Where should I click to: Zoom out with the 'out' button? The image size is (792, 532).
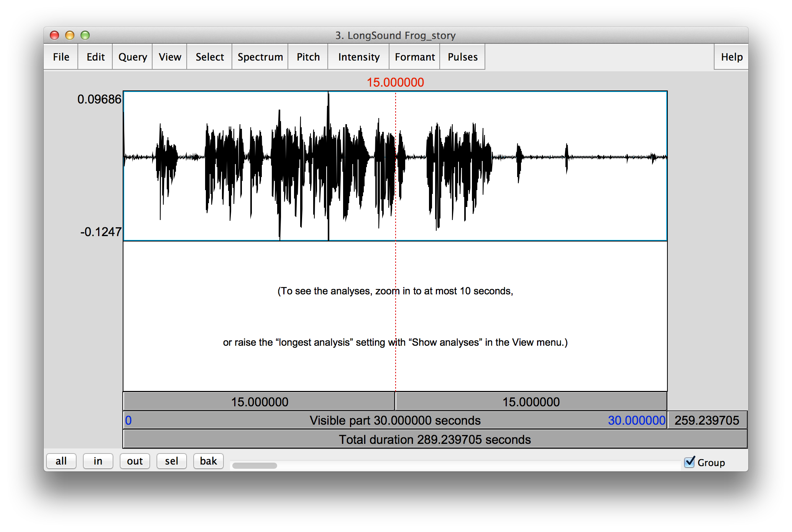(135, 461)
